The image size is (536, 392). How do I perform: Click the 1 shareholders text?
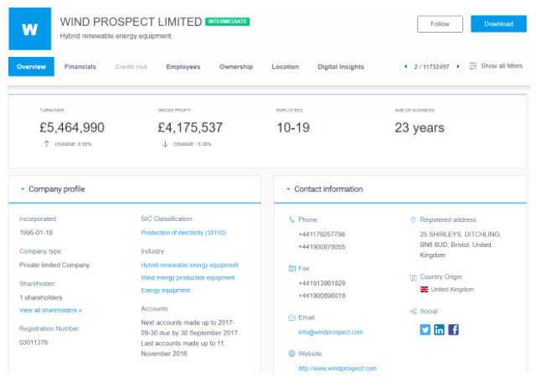coord(41,297)
